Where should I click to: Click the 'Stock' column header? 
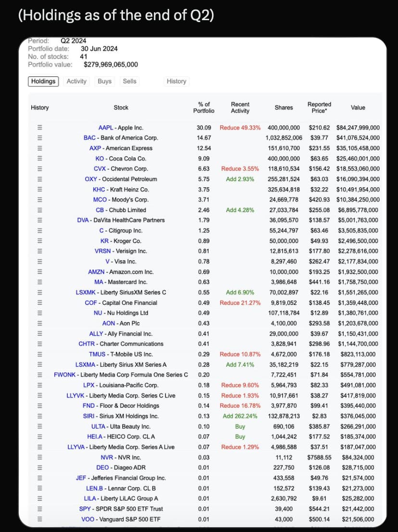(121, 108)
